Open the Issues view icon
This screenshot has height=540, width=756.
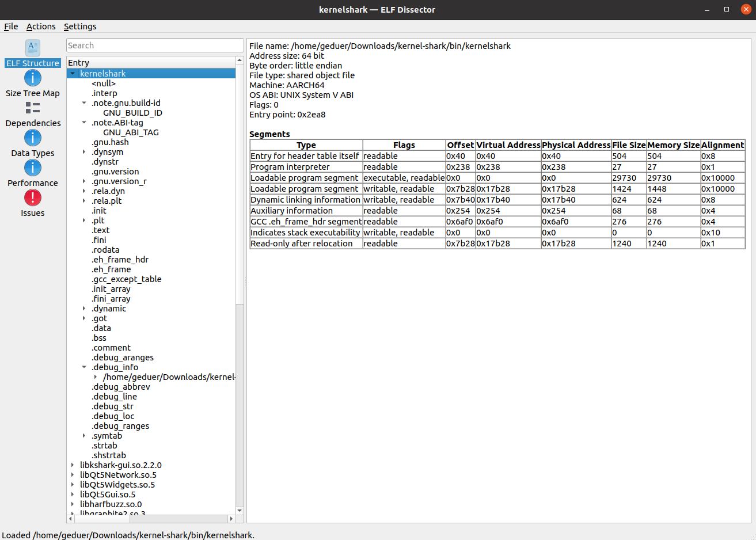(33, 197)
